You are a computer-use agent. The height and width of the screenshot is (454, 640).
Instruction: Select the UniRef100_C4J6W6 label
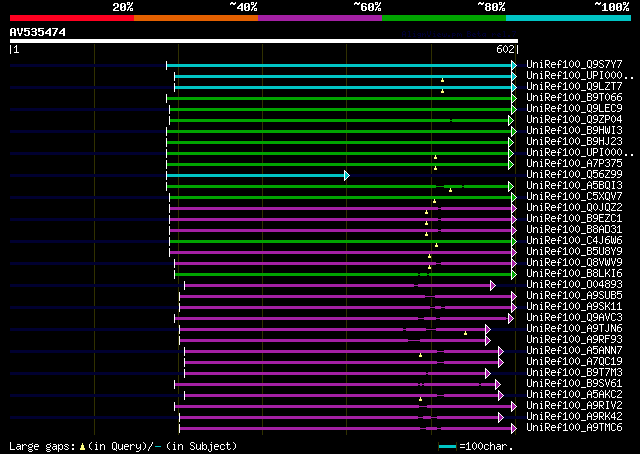pyautogui.click(x=574, y=241)
